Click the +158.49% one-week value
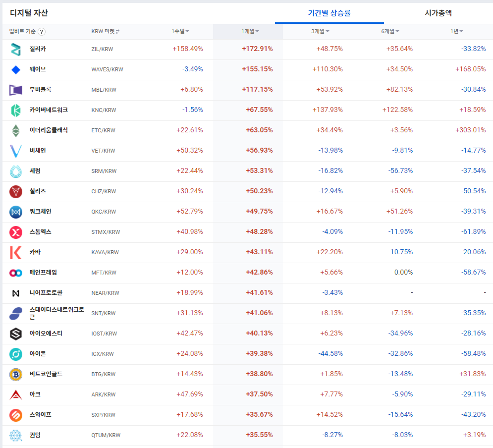Image resolution: width=493 pixels, height=448 pixels. point(187,49)
